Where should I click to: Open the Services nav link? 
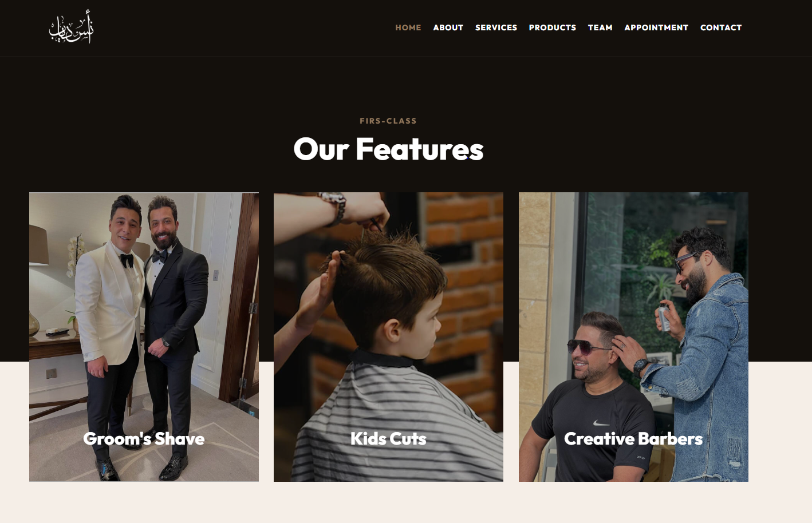pyautogui.click(x=496, y=27)
